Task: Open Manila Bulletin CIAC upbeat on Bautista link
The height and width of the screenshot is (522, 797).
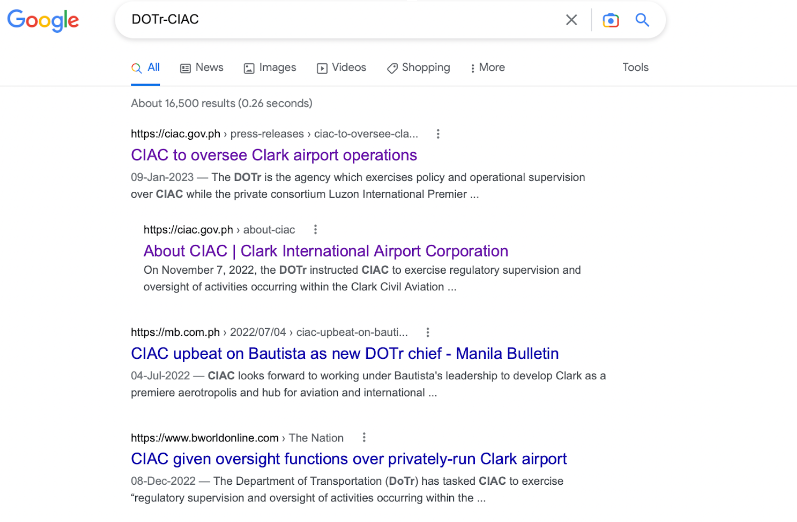Action: click(x=345, y=354)
